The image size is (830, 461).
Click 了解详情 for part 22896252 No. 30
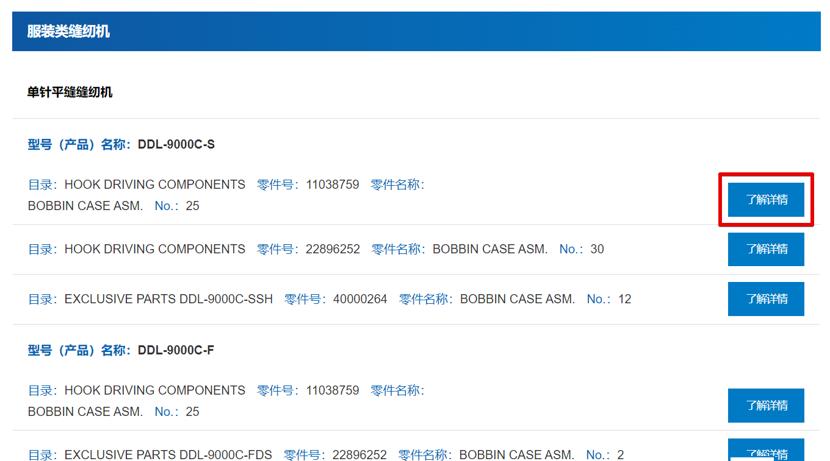[x=765, y=249]
